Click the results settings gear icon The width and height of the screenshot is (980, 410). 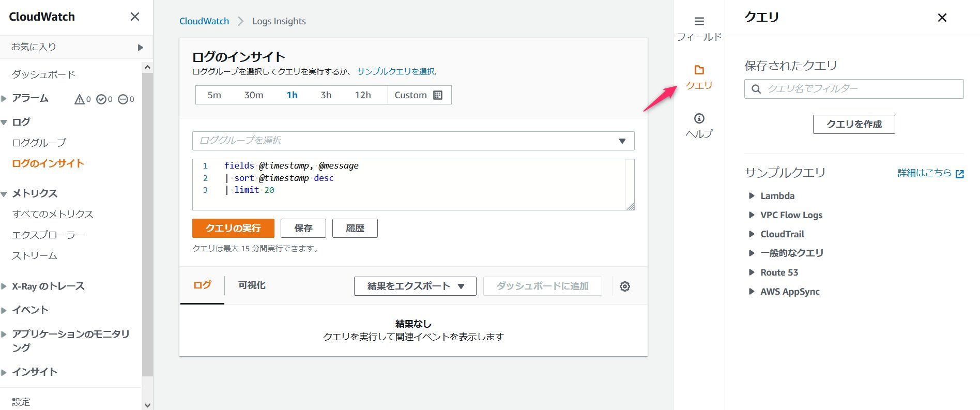pyautogui.click(x=624, y=286)
